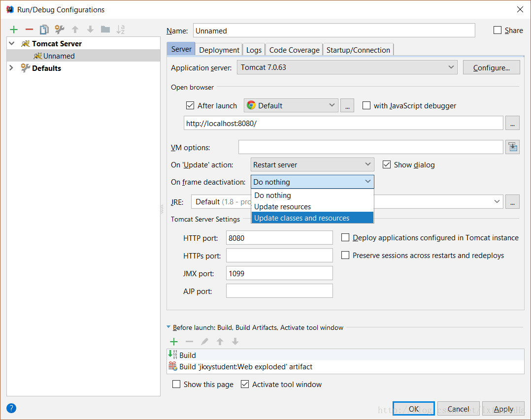Screen dimensions: 531x420
Task: Click the Tomcat Server cat icon
Action: coord(26,44)
